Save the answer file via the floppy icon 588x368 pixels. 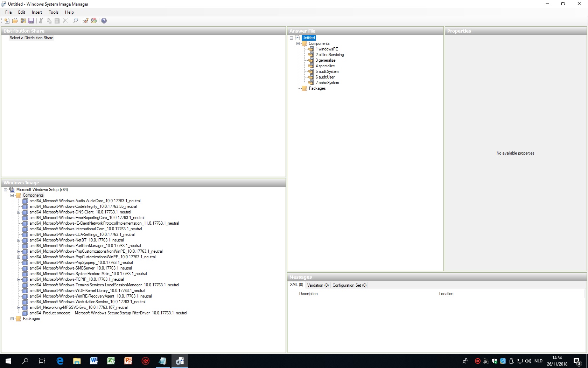[31, 21]
